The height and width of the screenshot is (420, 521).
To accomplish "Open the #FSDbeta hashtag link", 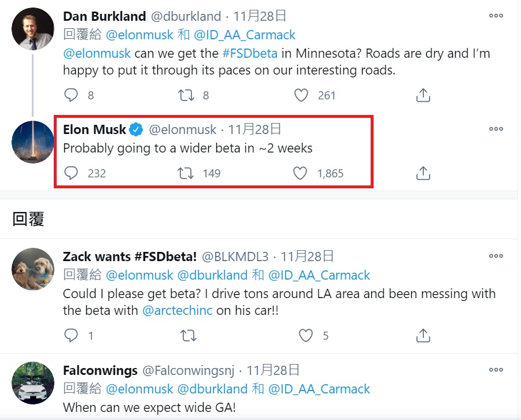I will tap(250, 53).
